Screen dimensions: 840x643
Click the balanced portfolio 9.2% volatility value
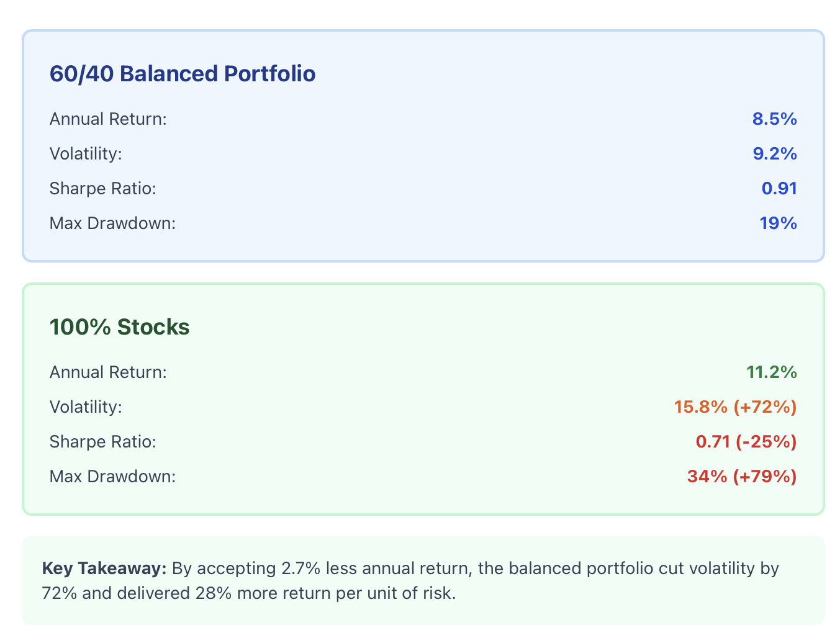[774, 154]
